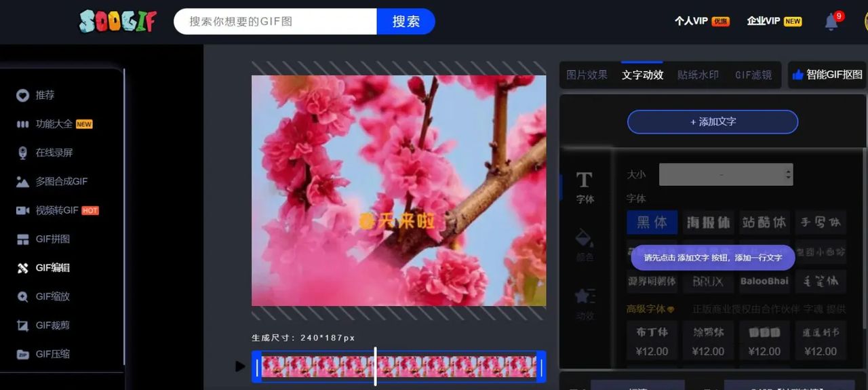Click the timeline right trim handle
Screen dimensions: 868x390
coord(541,367)
